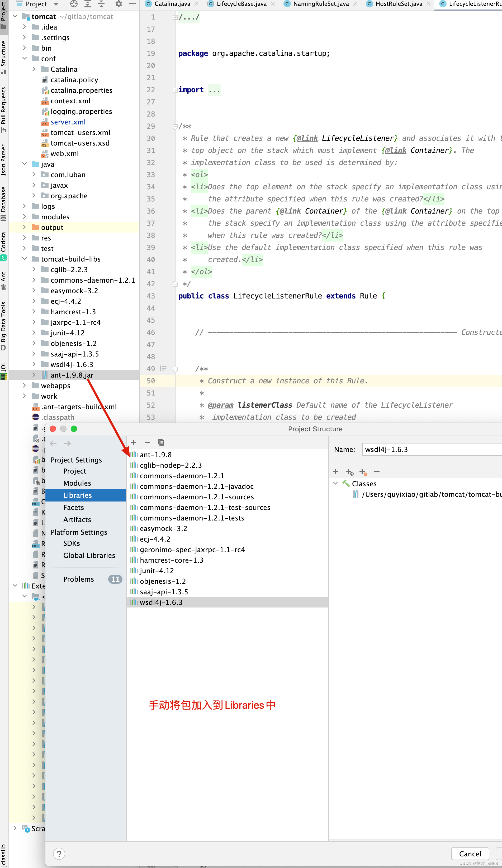Screen dimensions: 502x868
Task: Expand the webapps folder
Action: [x=25, y=385]
